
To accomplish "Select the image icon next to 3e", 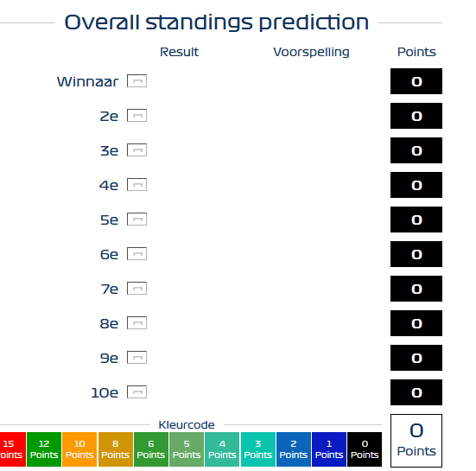I will point(136,150).
